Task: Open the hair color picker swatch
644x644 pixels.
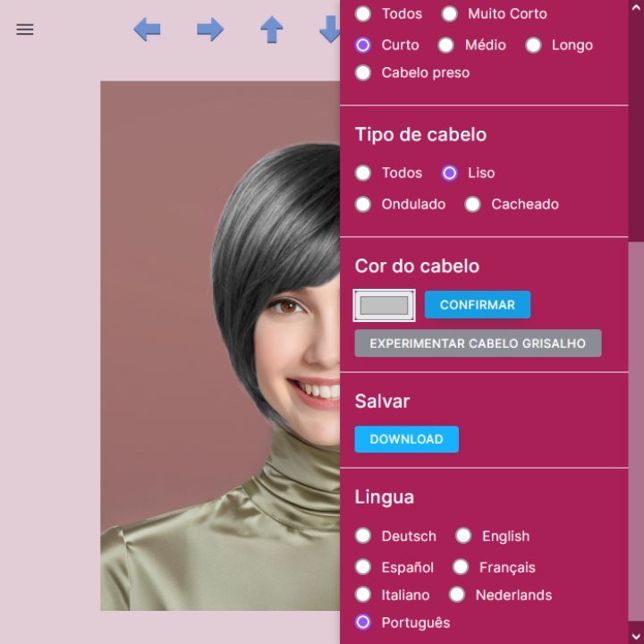Action: coord(384,305)
